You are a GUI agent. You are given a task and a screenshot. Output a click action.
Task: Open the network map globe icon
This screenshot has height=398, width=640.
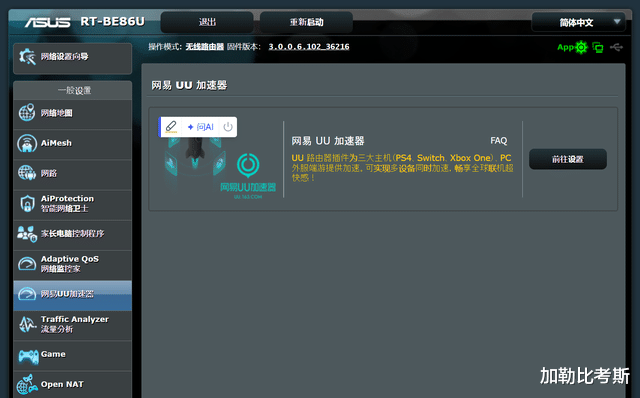tap(27, 113)
